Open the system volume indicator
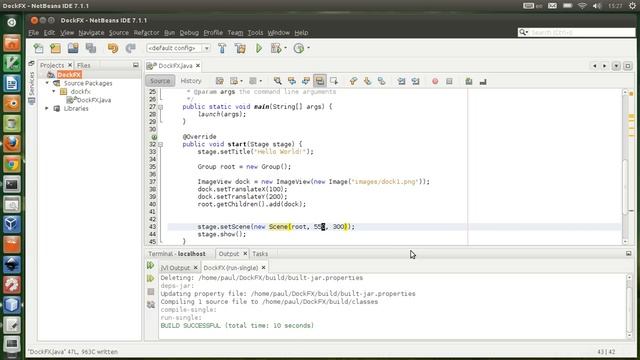 tap(597, 6)
